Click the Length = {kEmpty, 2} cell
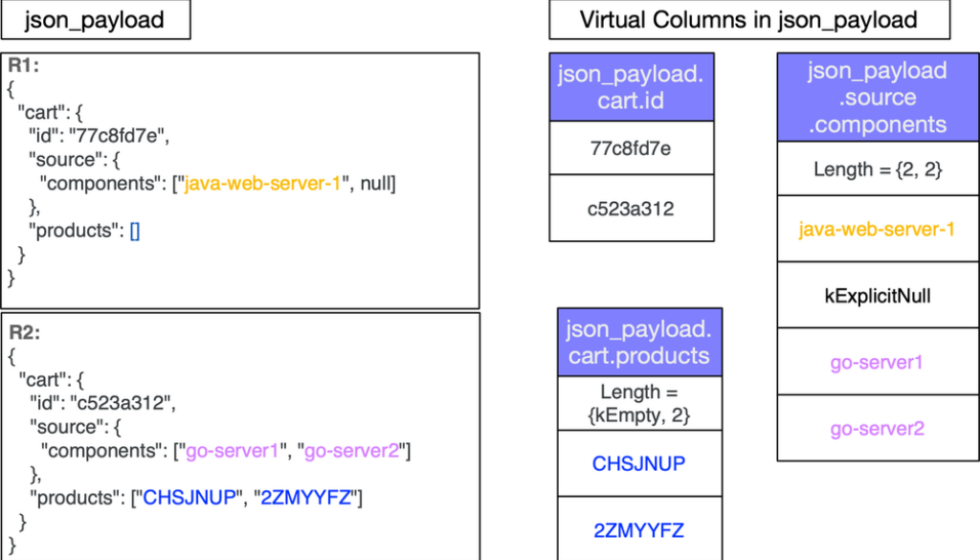Screen dimensions: 980x560 pos(639,402)
